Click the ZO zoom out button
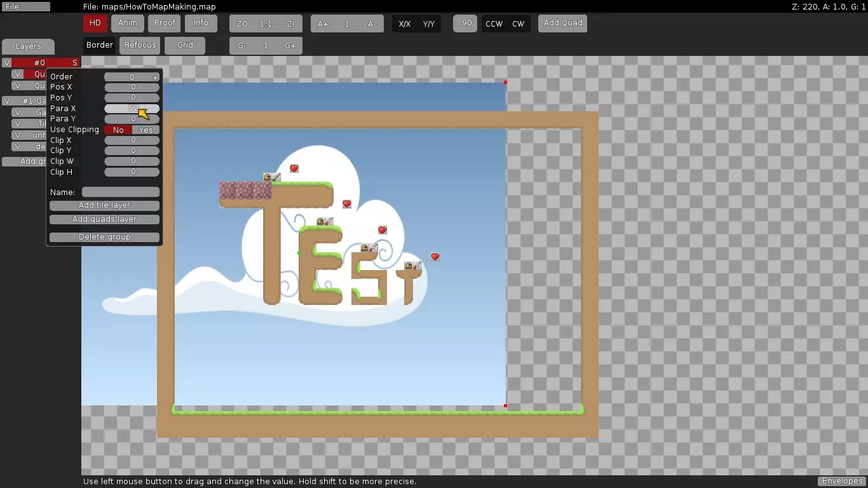Image resolution: width=868 pixels, height=488 pixels. tap(242, 24)
